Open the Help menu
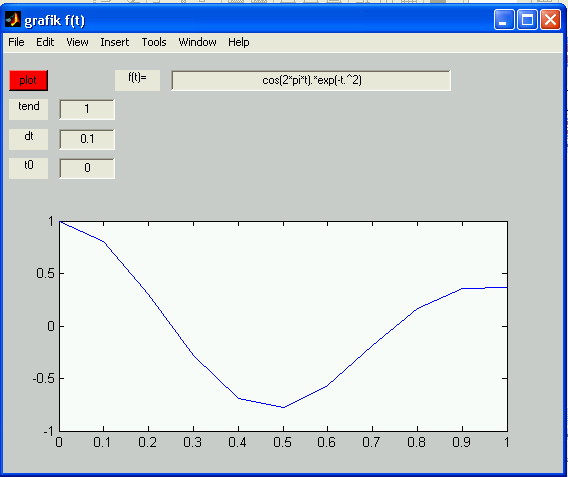The width and height of the screenshot is (568, 477). tap(238, 42)
